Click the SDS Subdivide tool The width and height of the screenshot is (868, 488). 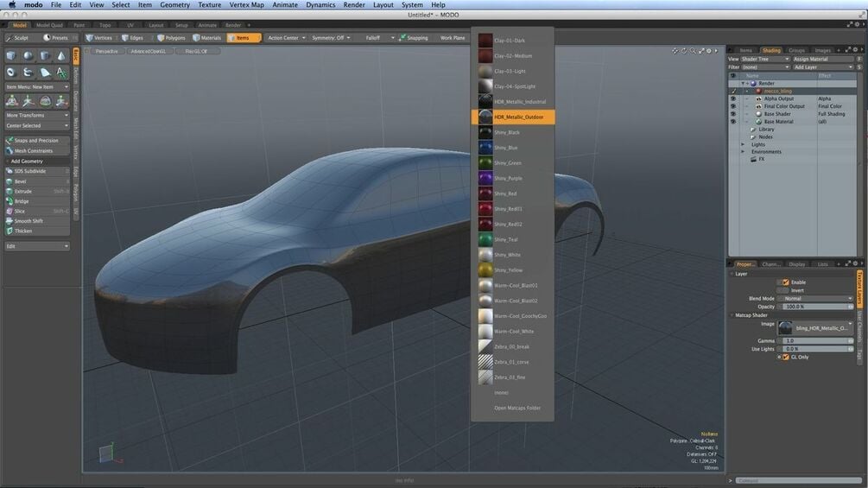pos(36,172)
